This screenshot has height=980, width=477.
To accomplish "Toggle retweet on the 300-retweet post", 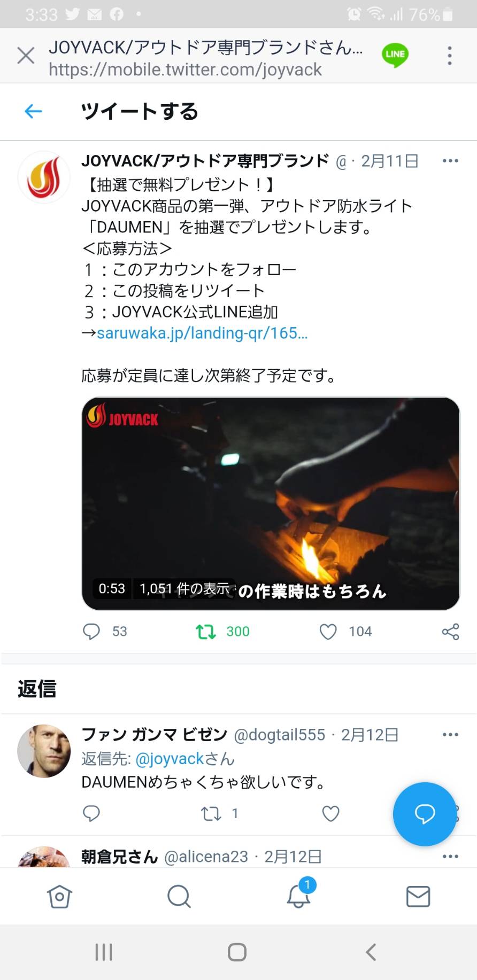I will pyautogui.click(x=206, y=632).
